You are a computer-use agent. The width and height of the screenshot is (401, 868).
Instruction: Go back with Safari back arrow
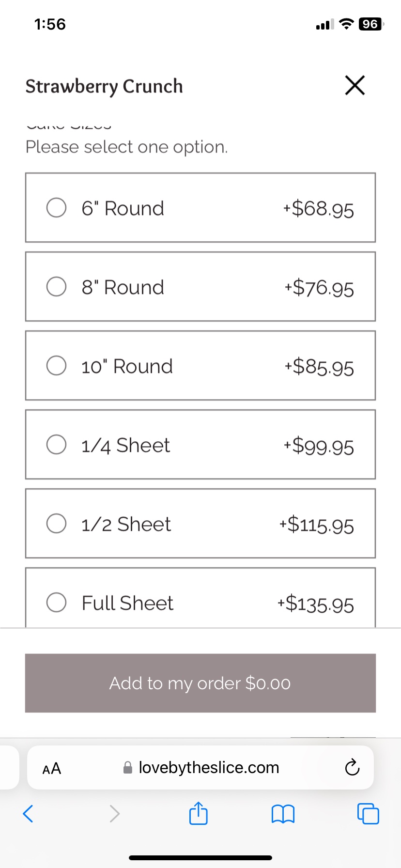(x=28, y=814)
